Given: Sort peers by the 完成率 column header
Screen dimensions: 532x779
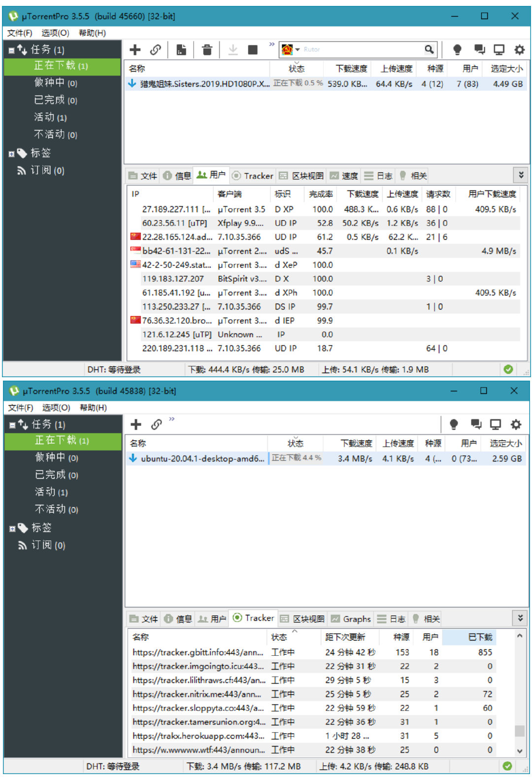Looking at the screenshot, I should tap(321, 194).
